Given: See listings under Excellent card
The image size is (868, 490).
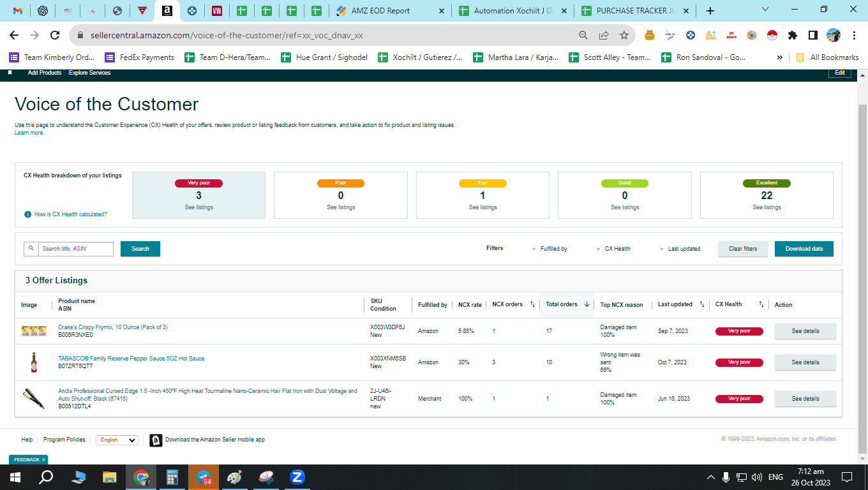Looking at the screenshot, I should point(767,207).
